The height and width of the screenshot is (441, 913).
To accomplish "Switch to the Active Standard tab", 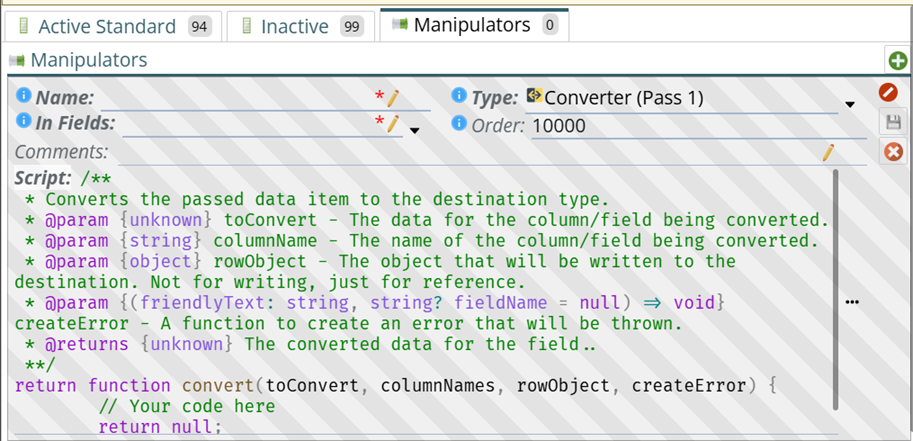I will coord(114,26).
